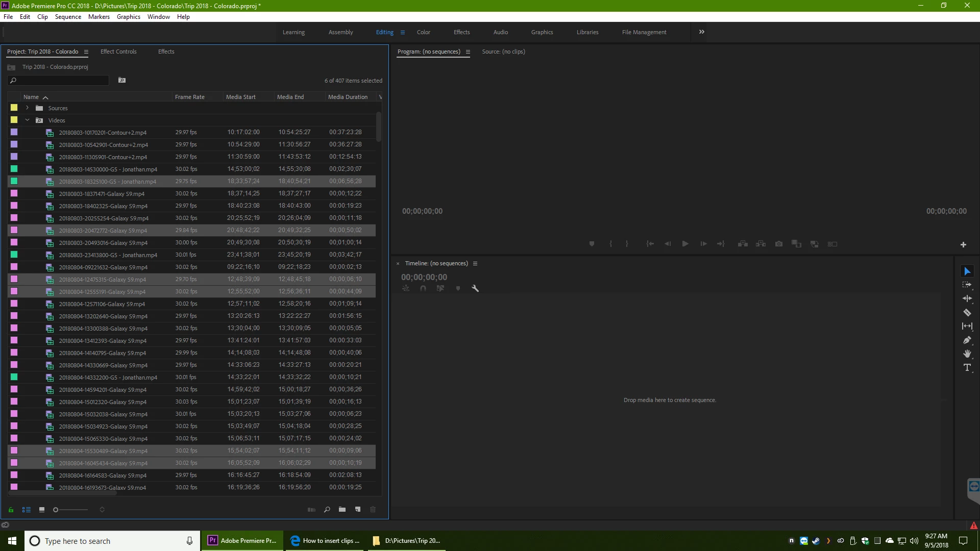Open timeline display settings wrench

[475, 288]
